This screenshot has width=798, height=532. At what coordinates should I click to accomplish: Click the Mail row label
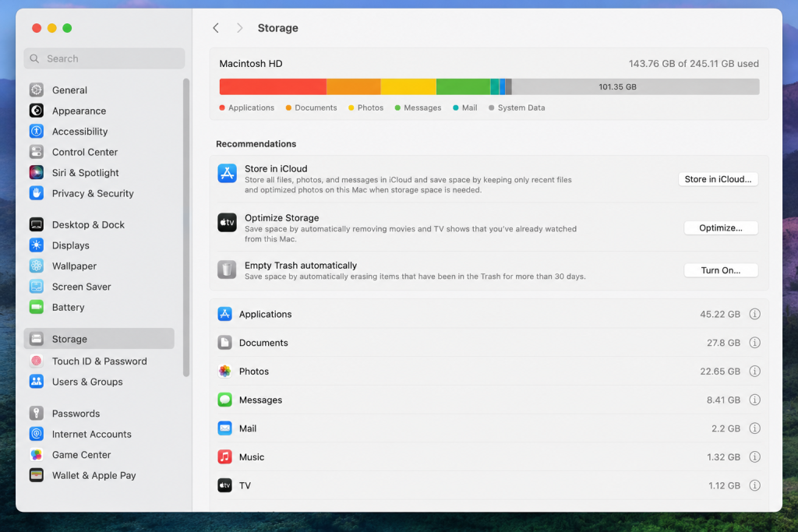248,428
